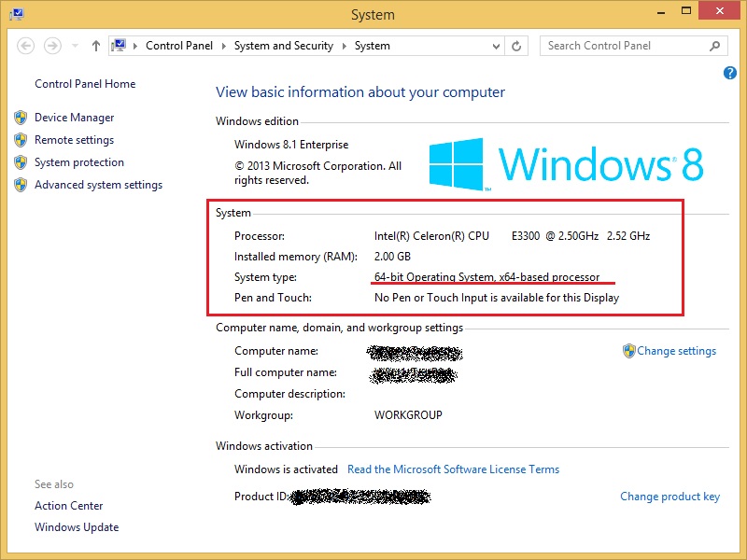Minimize the System window
This screenshot has height=560, width=747.
pos(661,12)
